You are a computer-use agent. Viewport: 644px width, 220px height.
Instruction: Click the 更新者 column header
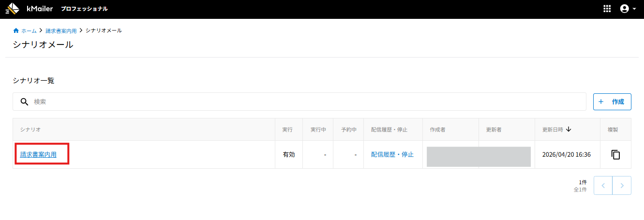[x=494, y=130]
